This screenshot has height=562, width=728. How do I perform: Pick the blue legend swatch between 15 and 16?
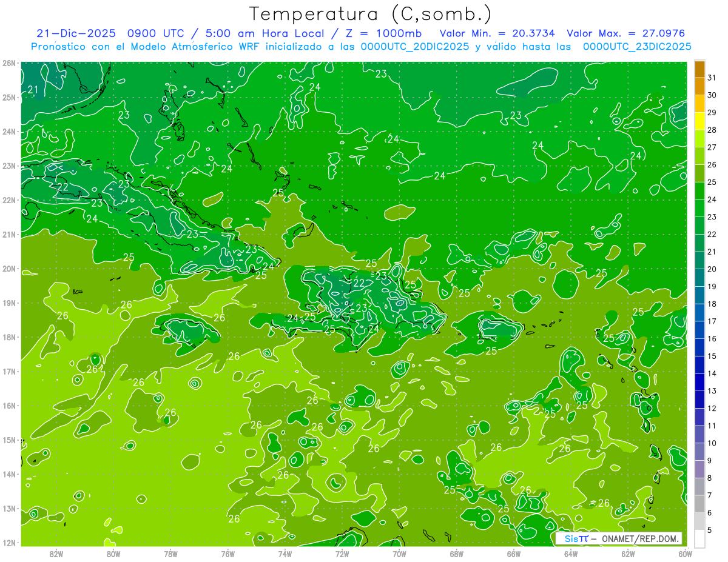tap(699, 347)
